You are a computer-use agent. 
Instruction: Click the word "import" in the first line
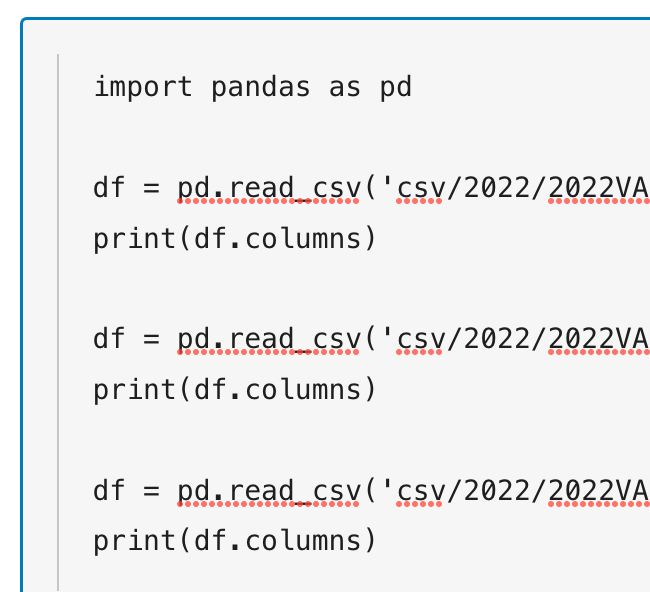[x=143, y=87]
